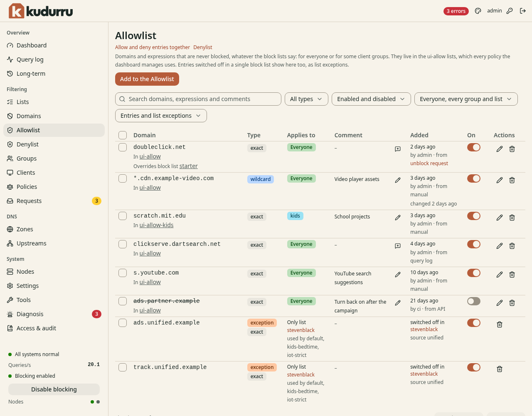
Task: Edit the clickserve.dartsearch.net entry
Action: click(500, 246)
